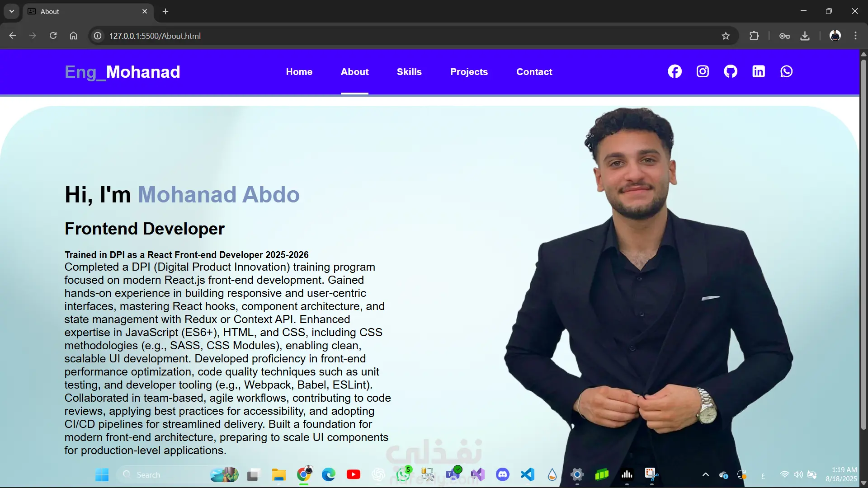Click the Eng_Mohanad logo link
This screenshot has width=868, height=488.
click(x=122, y=72)
